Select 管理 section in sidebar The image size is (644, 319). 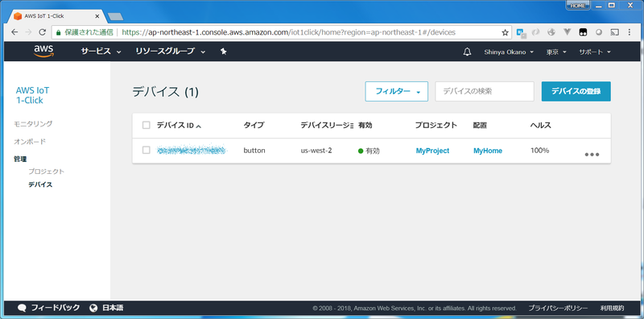point(20,159)
